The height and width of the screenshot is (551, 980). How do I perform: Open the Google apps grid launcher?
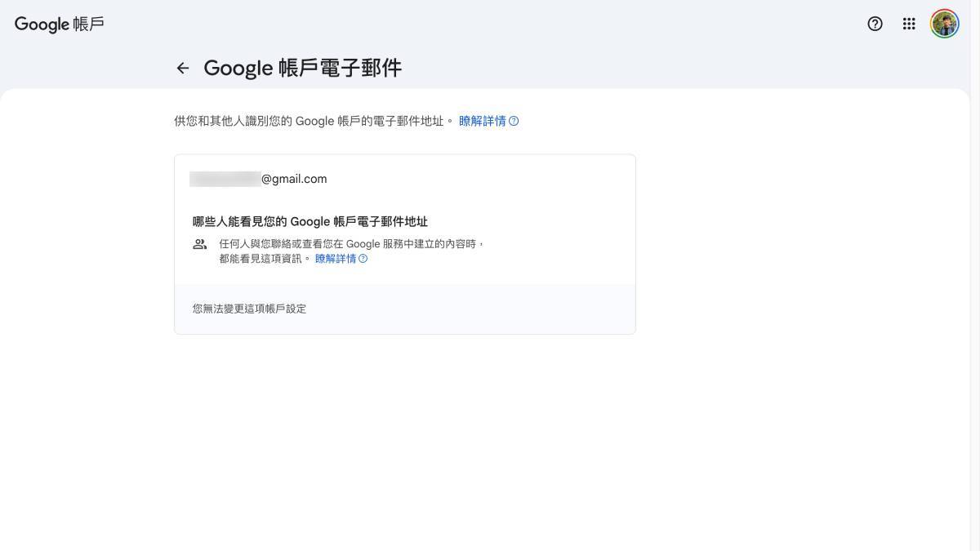[x=909, y=24]
